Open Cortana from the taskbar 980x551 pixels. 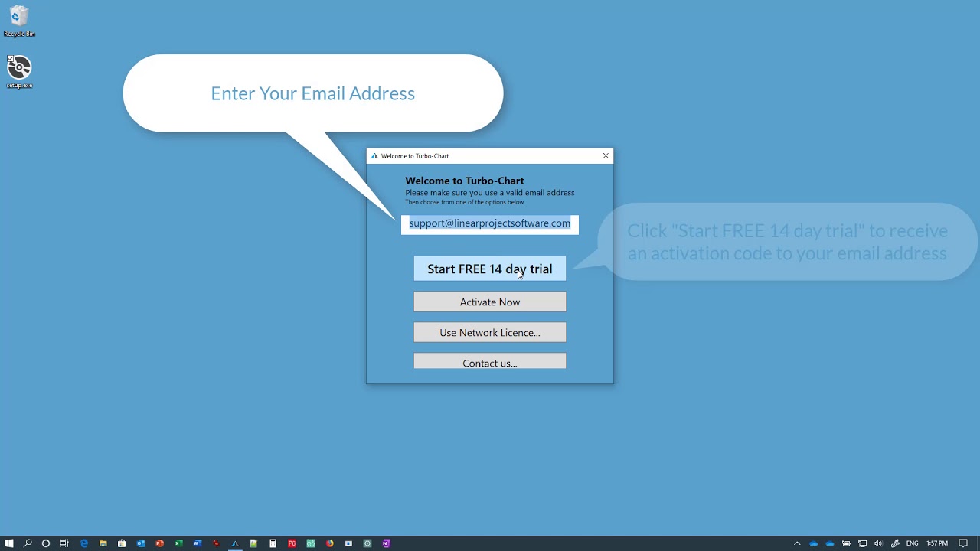coord(46,543)
